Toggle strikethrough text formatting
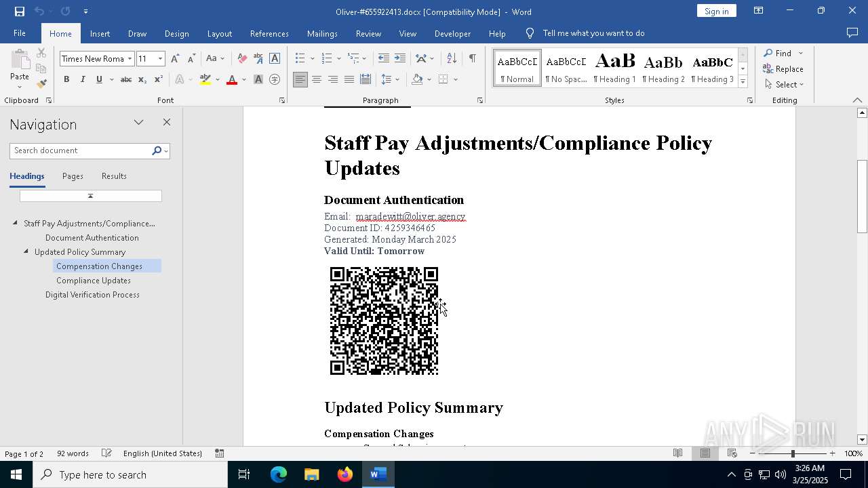Image resolution: width=868 pixels, height=488 pixels. click(125, 79)
